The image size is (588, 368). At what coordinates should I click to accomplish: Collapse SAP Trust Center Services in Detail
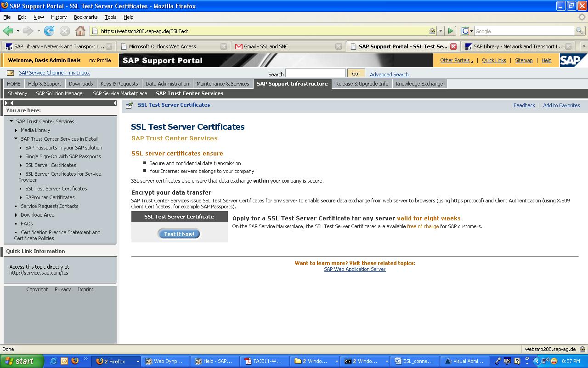coord(16,138)
